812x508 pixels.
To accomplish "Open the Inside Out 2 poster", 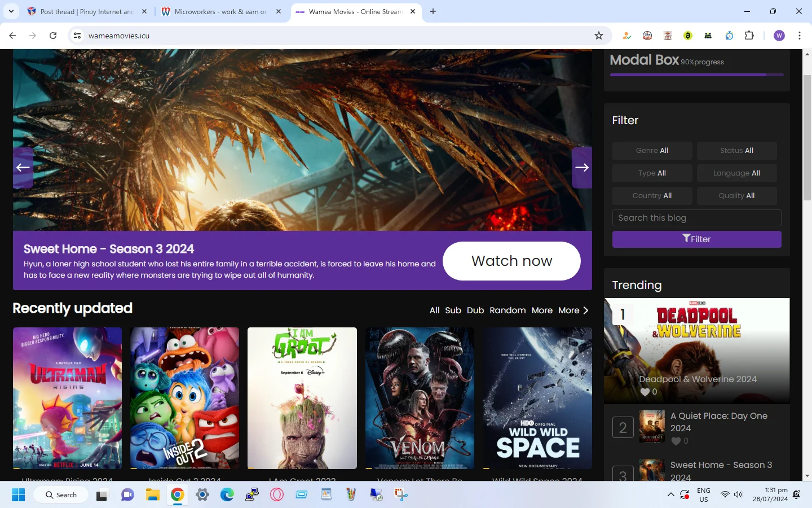I will click(184, 398).
